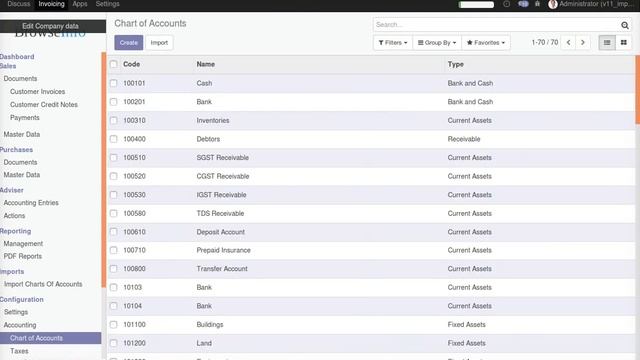Sort the table by the Name column
The width and height of the screenshot is (640, 360).
pos(206,64)
